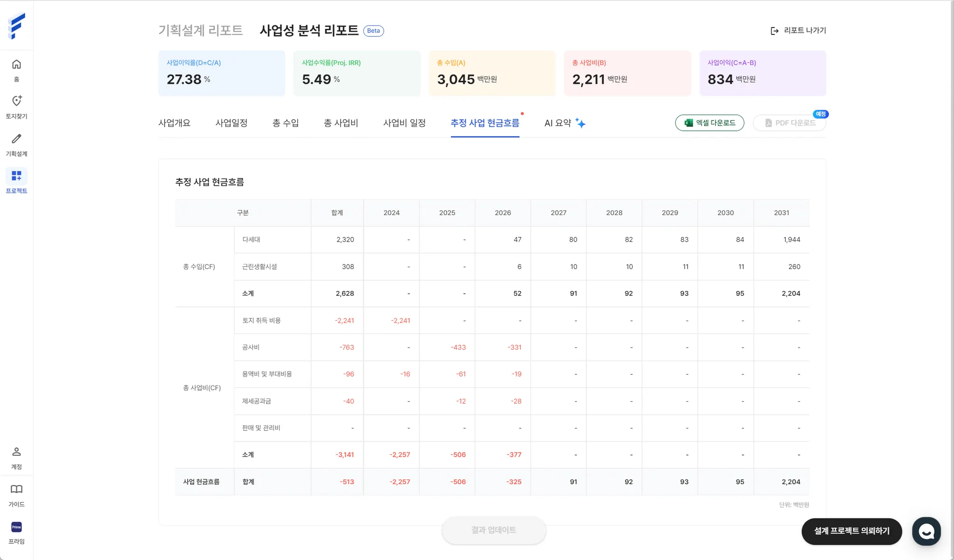Open the 총 사업비 tab
Screen dimensions: 954x560
point(341,123)
